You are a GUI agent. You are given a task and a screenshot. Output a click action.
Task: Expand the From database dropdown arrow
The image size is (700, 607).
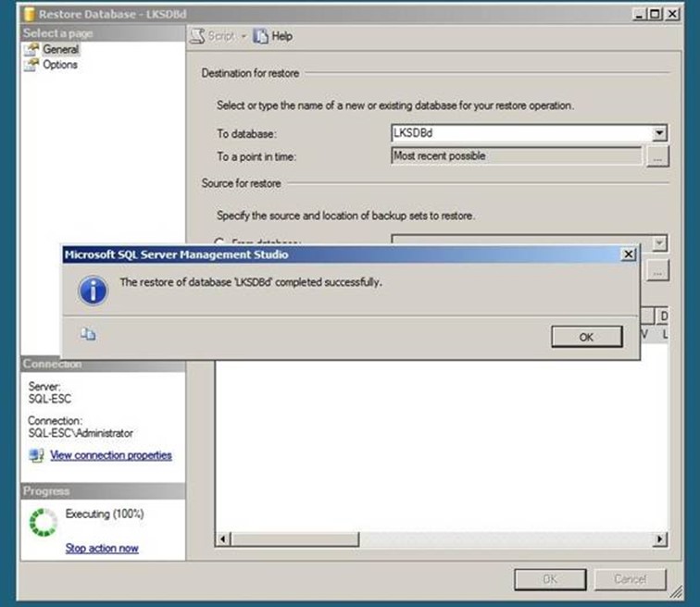point(660,242)
